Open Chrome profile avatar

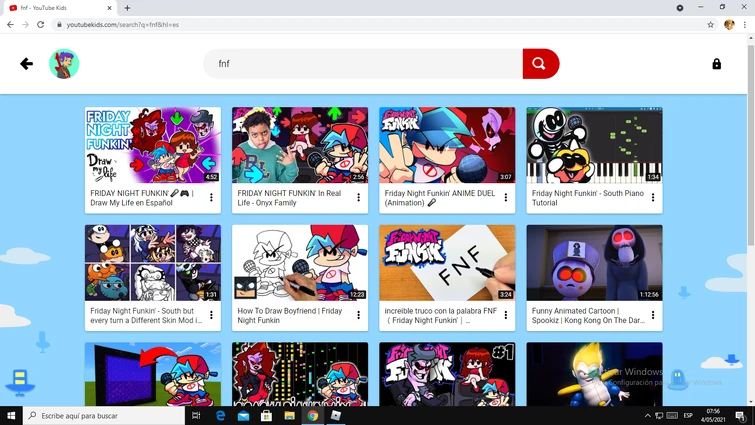[x=729, y=25]
